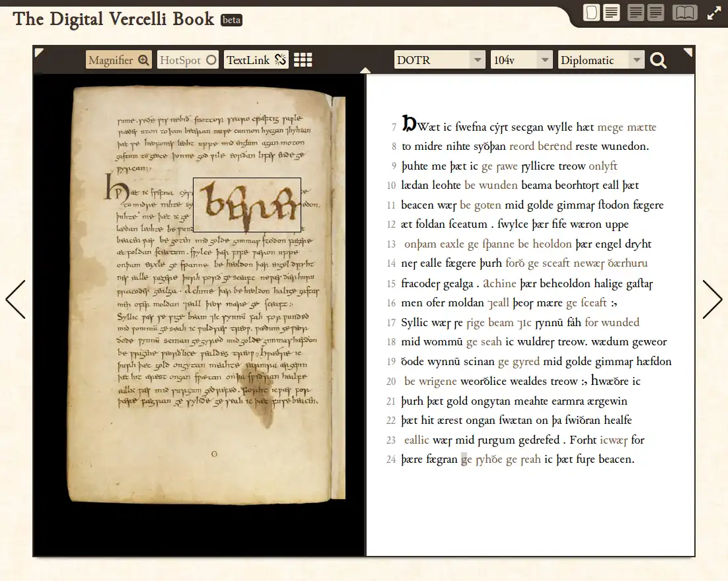Open the thumbnails grid view
The height and width of the screenshot is (581, 728).
pos(303,60)
